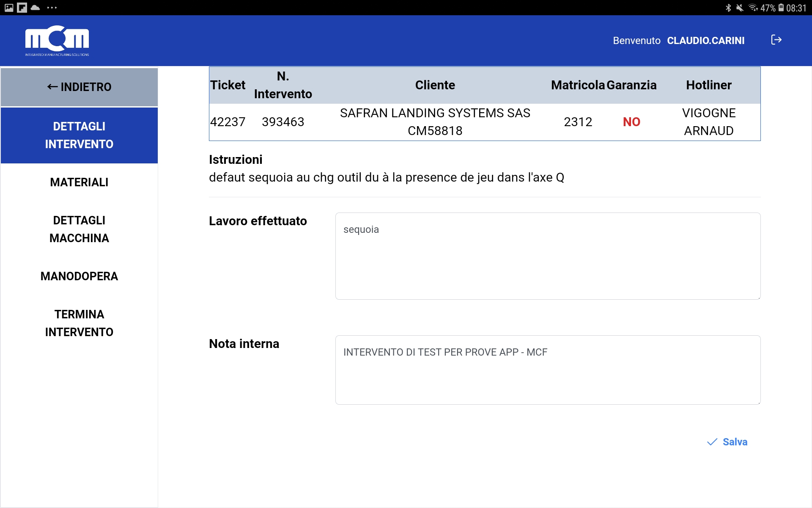Open the DETTAGLI MACCHINA section
The width and height of the screenshot is (812, 508).
pyautogui.click(x=79, y=229)
